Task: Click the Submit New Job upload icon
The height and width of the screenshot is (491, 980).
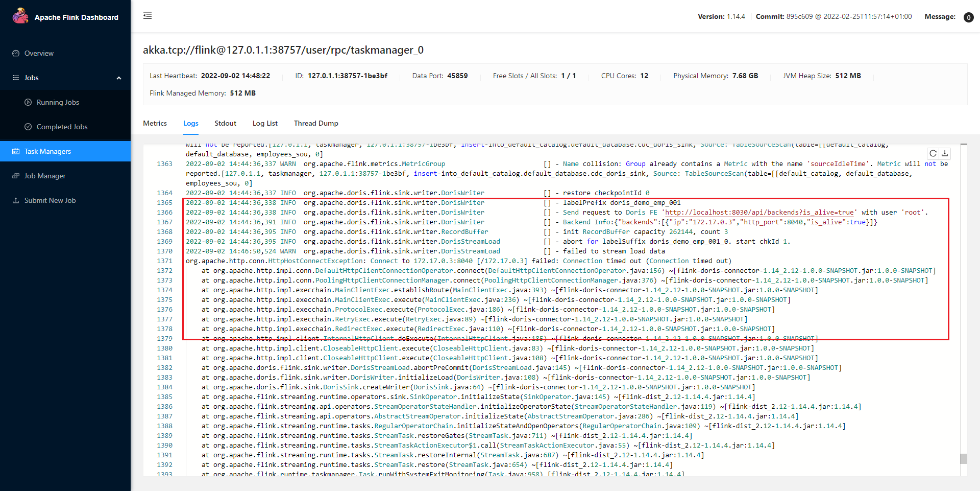Action: [x=16, y=200]
